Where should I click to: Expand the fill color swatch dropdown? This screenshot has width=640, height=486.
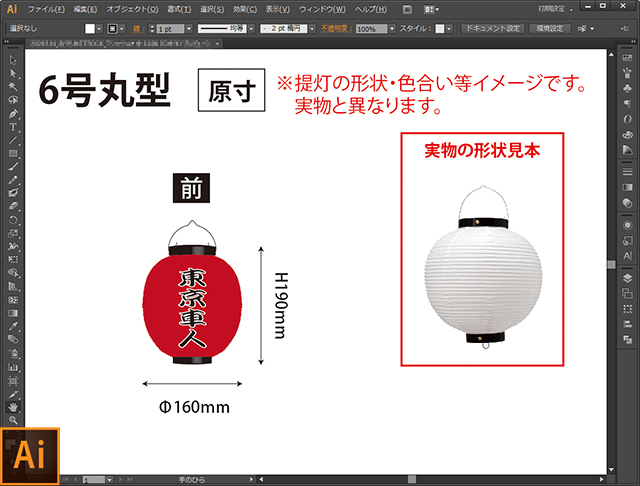pos(99,29)
